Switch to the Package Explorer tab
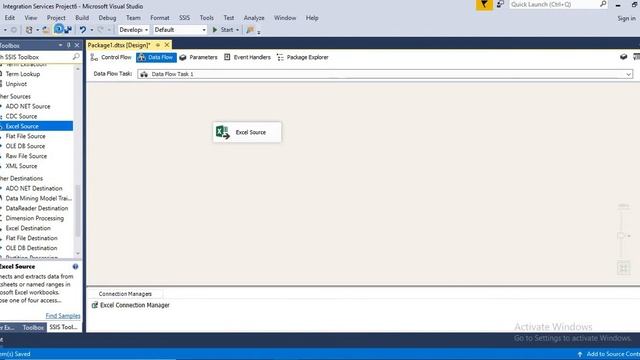 point(303,58)
